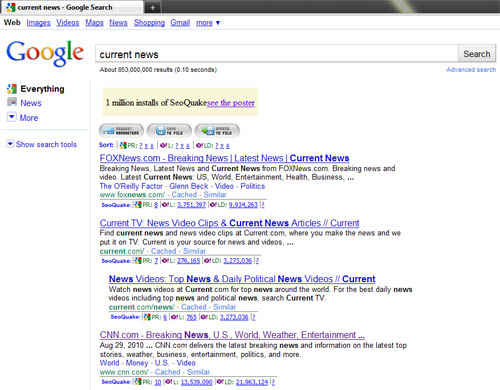The width and height of the screenshot is (500, 390).
Task: Open the FOXNews.com Breaking News result link
Action: tap(224, 158)
